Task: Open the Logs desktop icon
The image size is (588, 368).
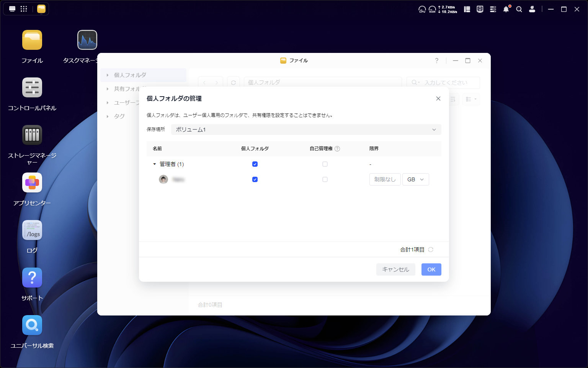Action: pyautogui.click(x=32, y=230)
